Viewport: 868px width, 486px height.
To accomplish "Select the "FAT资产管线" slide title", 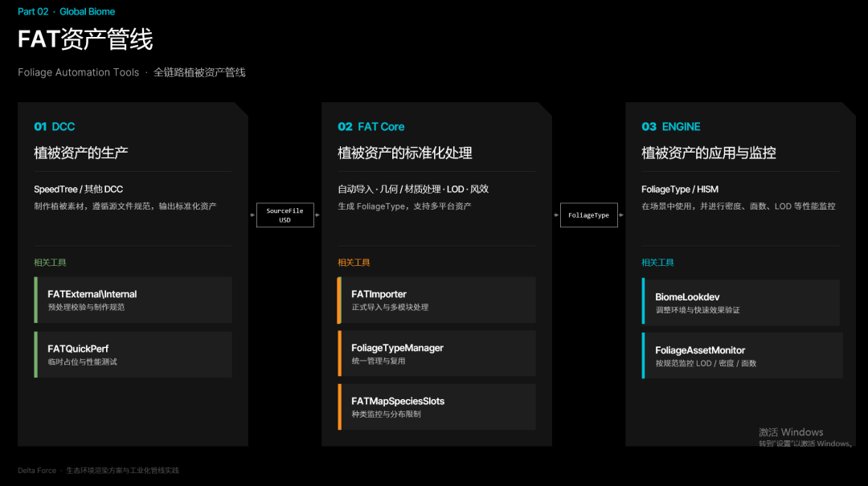I will click(x=85, y=39).
